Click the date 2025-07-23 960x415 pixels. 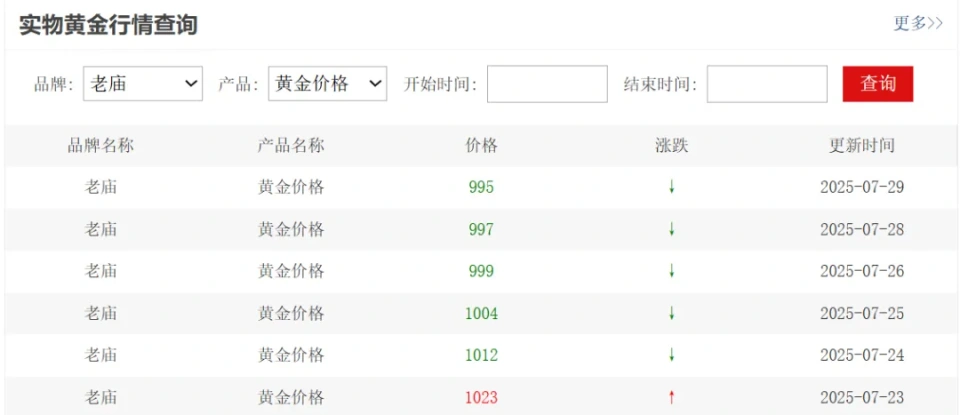tap(862, 397)
